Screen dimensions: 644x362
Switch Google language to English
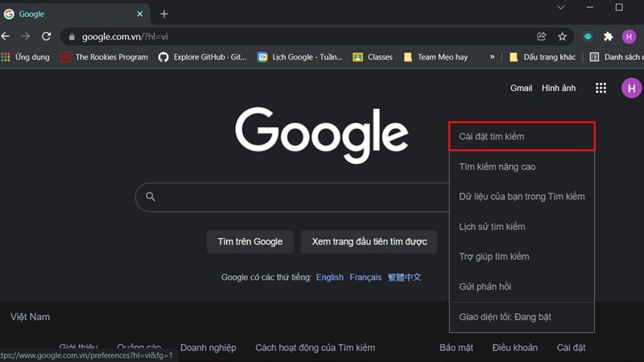[329, 278]
